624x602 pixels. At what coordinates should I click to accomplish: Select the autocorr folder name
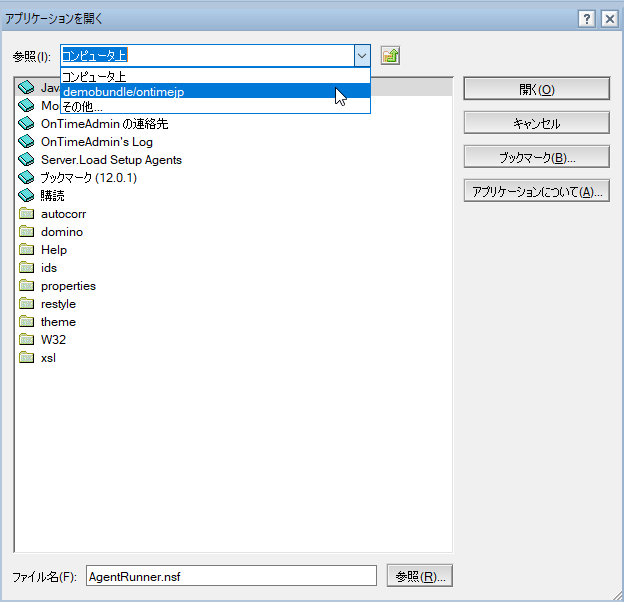point(63,214)
